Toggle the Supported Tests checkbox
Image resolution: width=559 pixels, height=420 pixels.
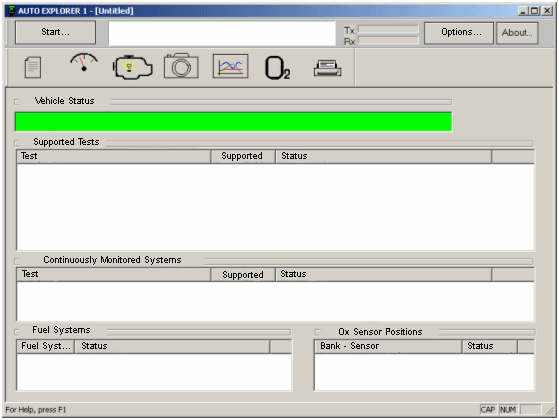click(17, 143)
